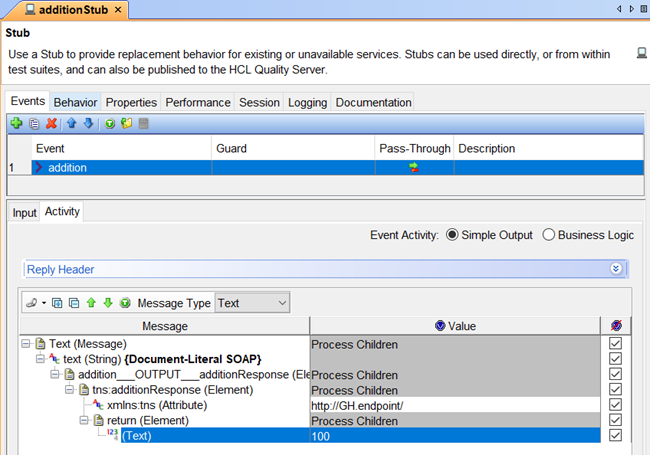The image size is (650, 455).
Task: Move event down with blue down arrow
Action: point(88,123)
